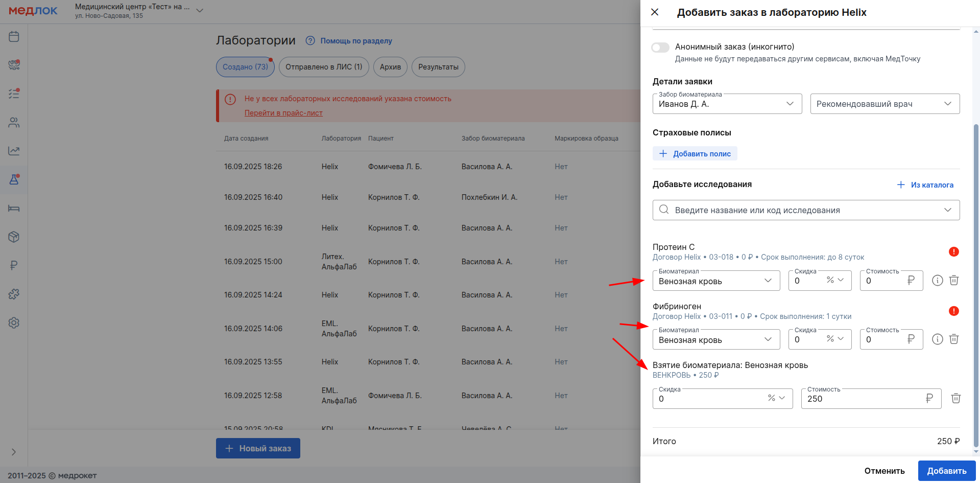Viewport: 980px width, 483px height.
Task: Focus the study name or code search field
Action: 802,210
